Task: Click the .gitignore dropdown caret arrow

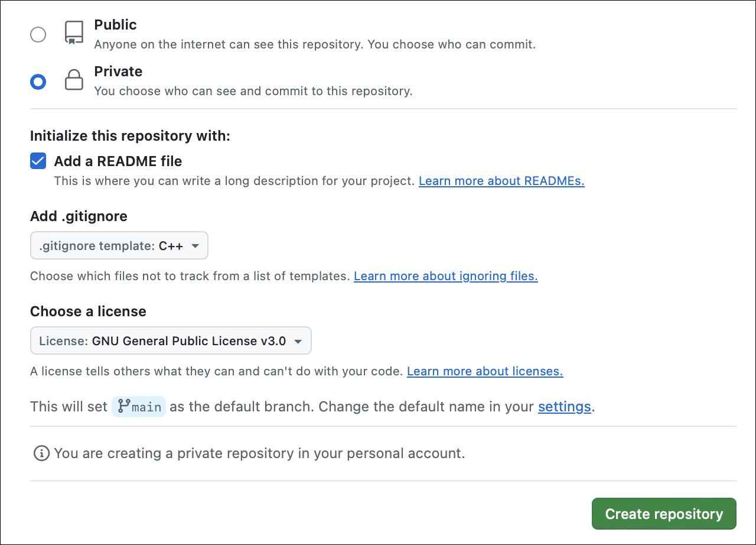Action: pos(195,246)
